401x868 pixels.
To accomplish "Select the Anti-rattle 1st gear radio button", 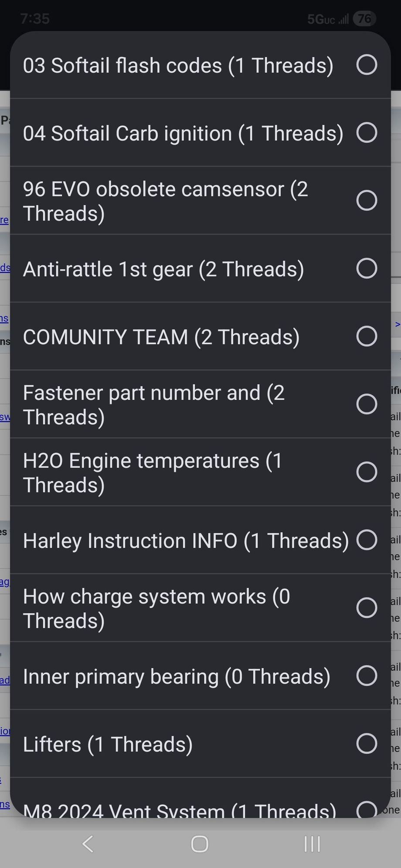I will click(x=367, y=268).
